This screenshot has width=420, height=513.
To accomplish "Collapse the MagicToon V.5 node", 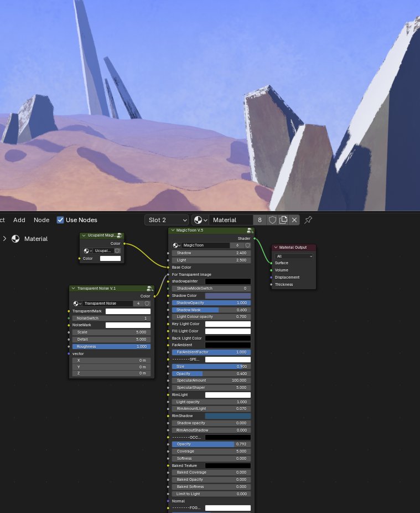I will (173, 230).
